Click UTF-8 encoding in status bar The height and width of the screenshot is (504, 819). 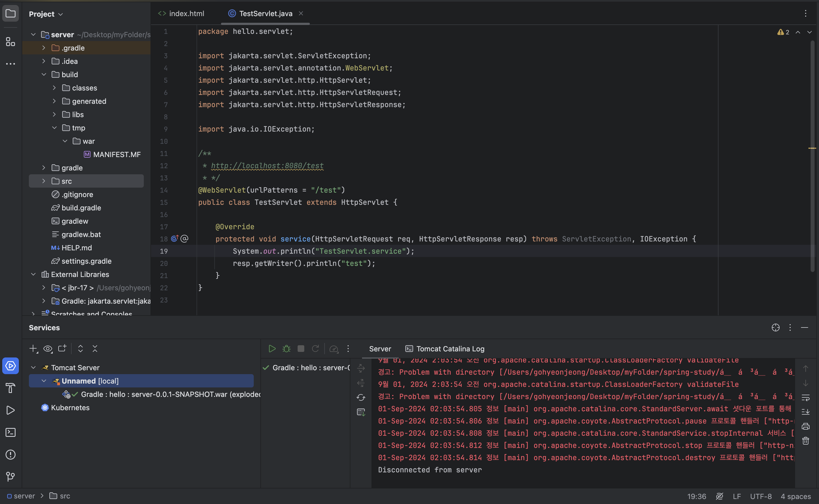(x=761, y=496)
